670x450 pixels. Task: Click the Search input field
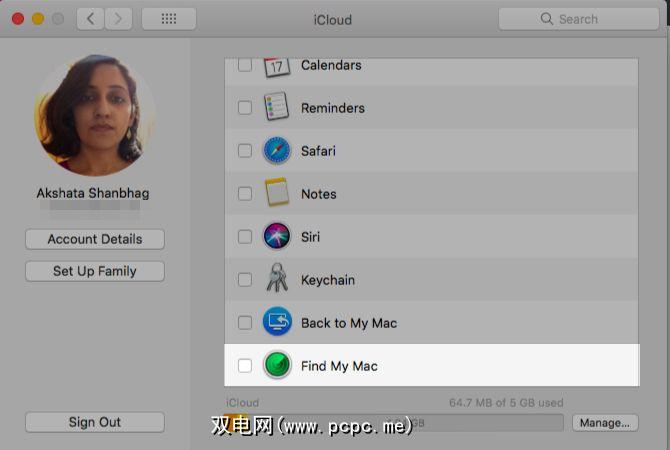pos(579,19)
